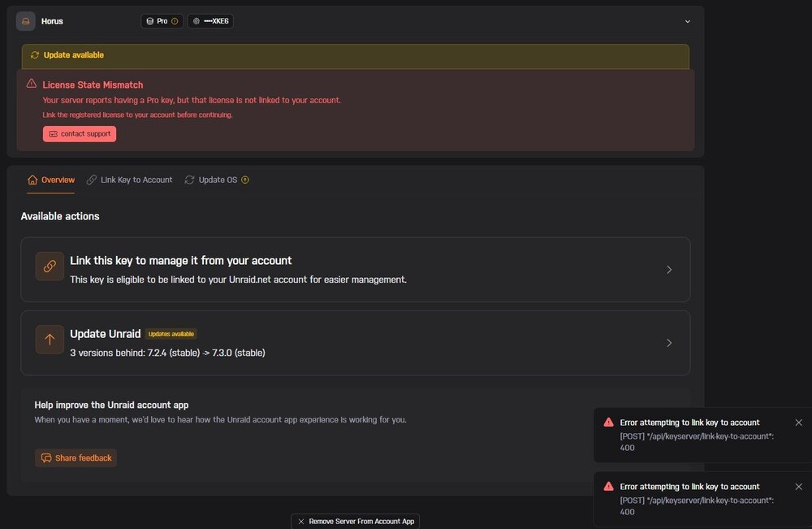Open the Update OS tab
The height and width of the screenshot is (529, 812).
[217, 180]
